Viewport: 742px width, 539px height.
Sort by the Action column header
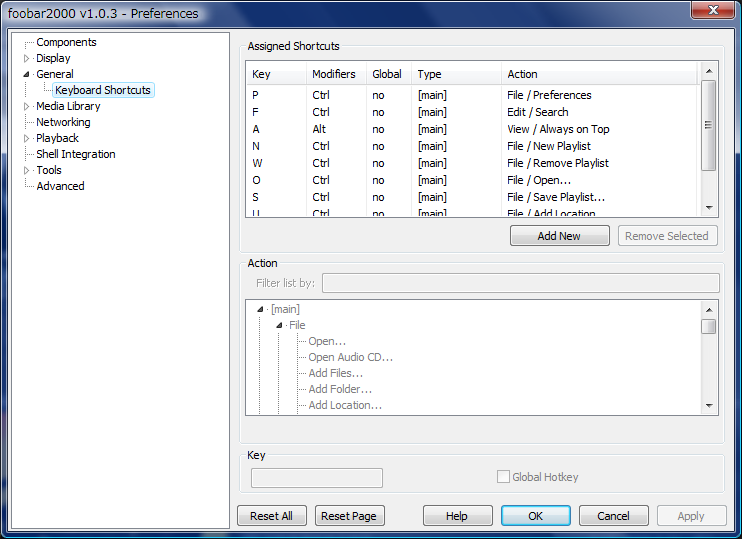click(x=600, y=74)
